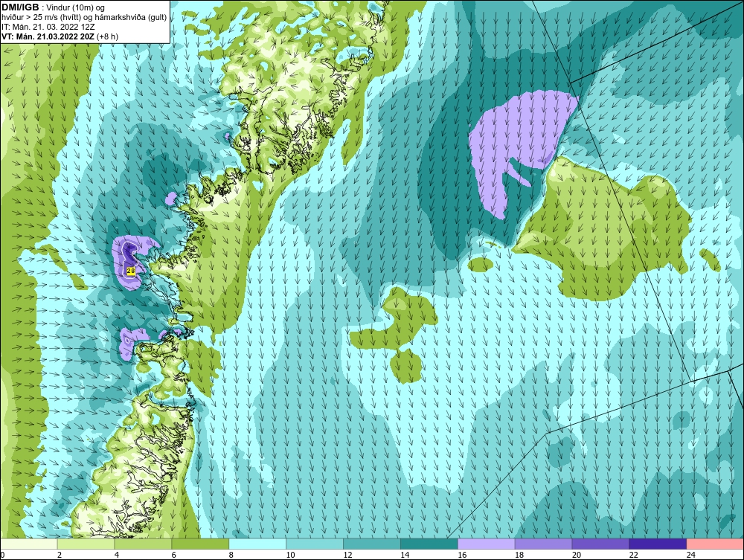Click the 10–12 m/s legend color swatch
744x560 pixels.
315,544
